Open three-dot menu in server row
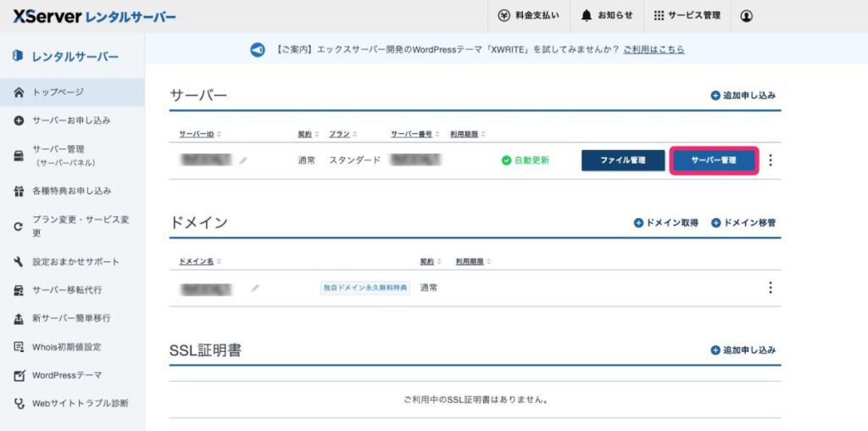Viewport: 868px width, 431px height. coord(770,160)
